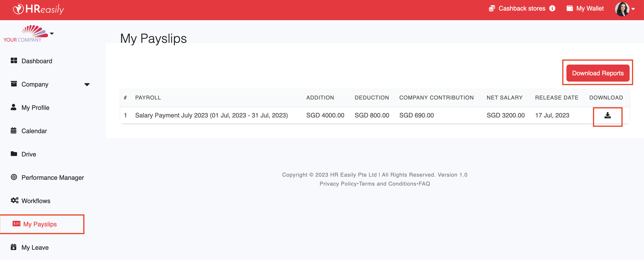Click the payslip download icon
Viewport: 644px width, 260px height.
tap(607, 115)
